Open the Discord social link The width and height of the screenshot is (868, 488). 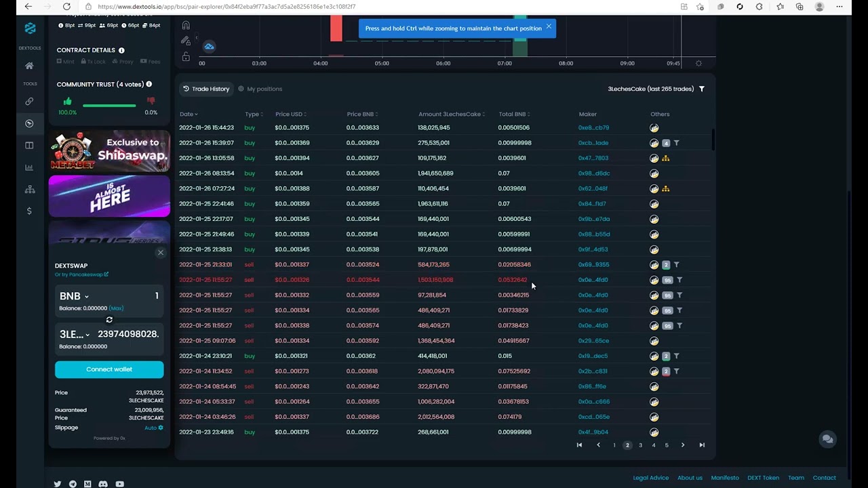[103, 484]
